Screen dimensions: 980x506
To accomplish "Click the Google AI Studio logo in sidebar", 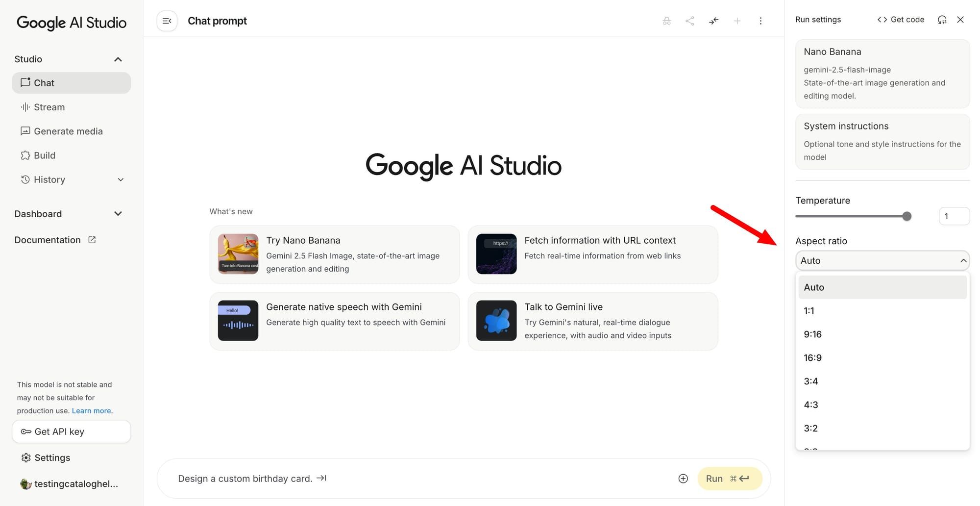I will (x=72, y=23).
